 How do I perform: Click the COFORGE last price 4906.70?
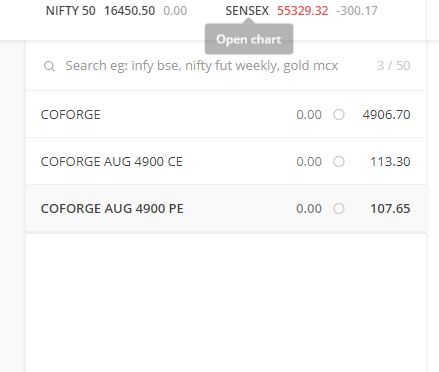click(x=386, y=115)
